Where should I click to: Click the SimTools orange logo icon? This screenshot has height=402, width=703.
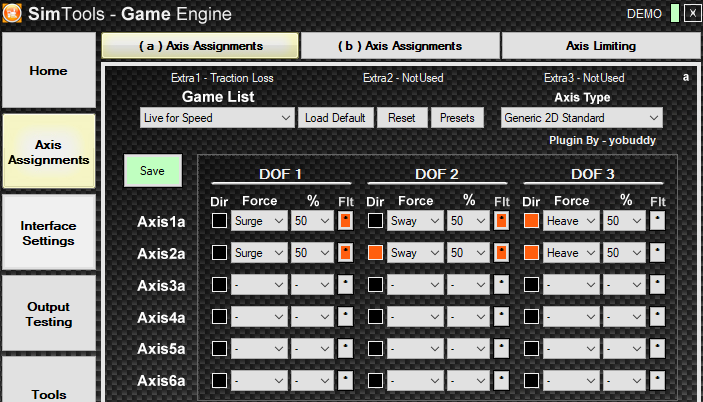coord(12,13)
